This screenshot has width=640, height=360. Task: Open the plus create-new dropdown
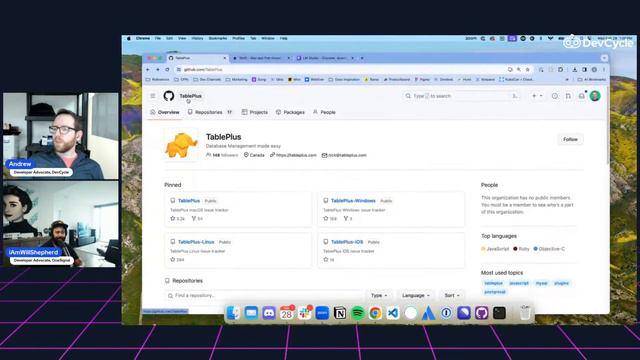click(537, 96)
